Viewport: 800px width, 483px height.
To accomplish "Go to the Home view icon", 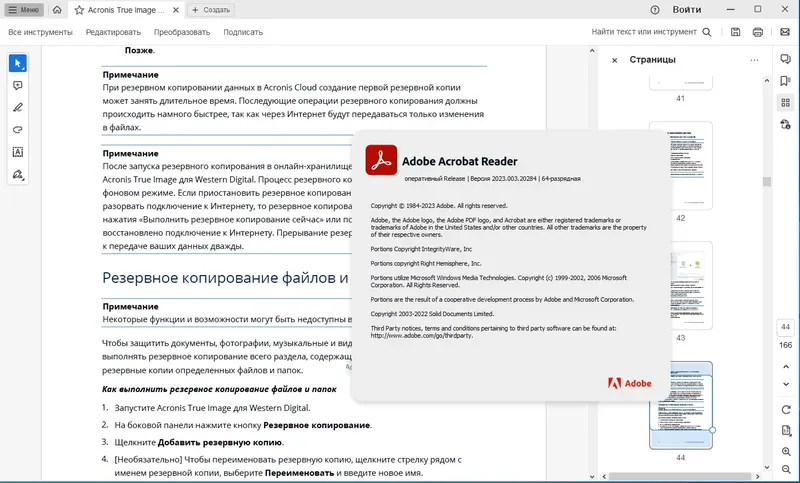I will [x=57, y=10].
